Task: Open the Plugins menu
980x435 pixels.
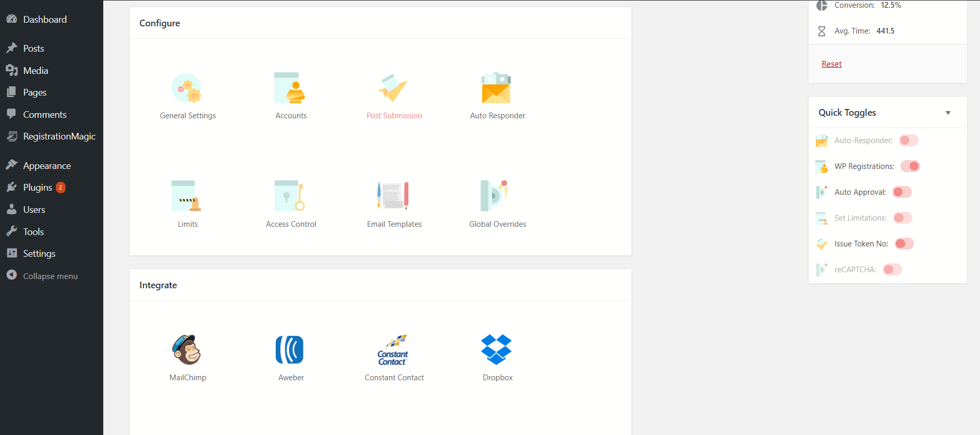Action: point(38,188)
